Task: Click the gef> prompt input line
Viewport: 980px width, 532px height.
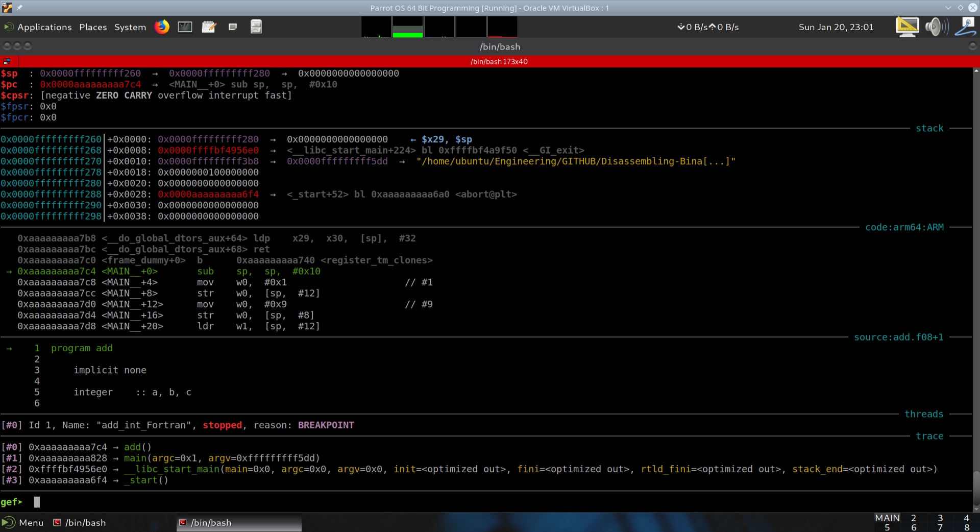Action: 486,502
